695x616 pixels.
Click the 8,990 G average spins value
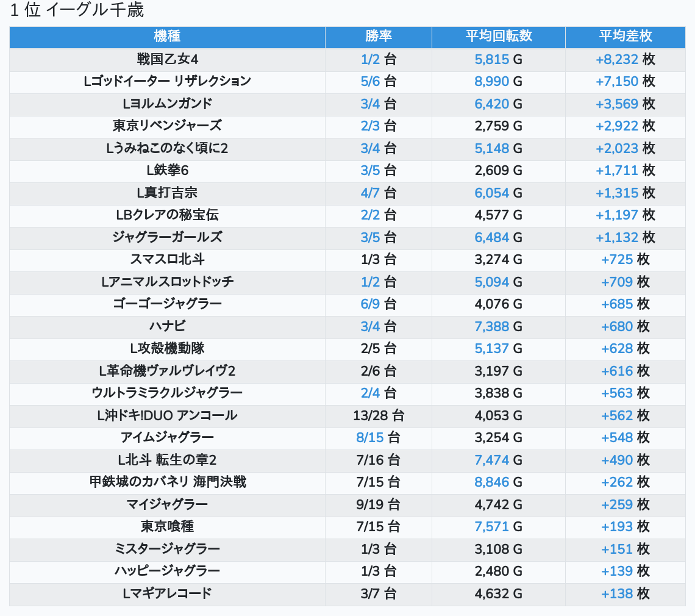click(x=491, y=81)
